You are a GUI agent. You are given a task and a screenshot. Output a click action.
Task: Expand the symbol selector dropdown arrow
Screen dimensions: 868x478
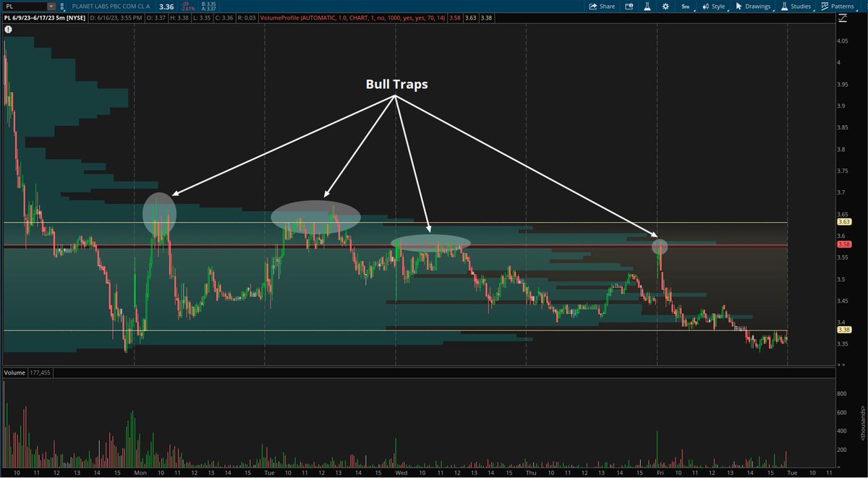50,6
